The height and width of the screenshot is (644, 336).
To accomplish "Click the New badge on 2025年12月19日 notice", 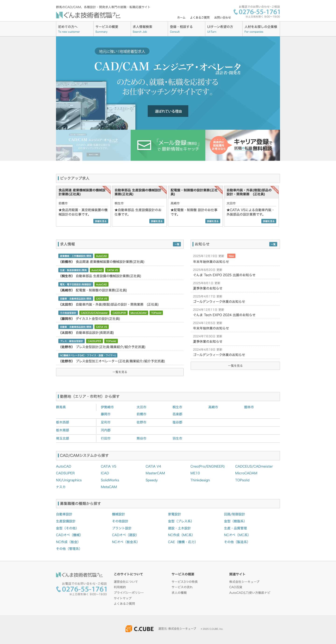I will (x=231, y=256).
